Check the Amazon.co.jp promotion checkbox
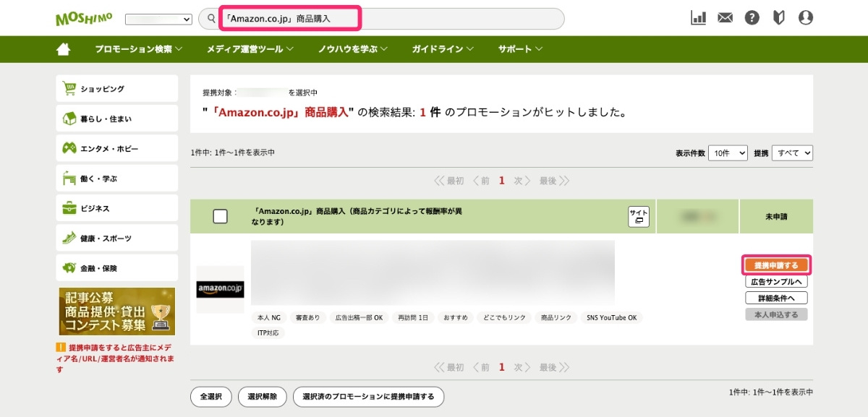The width and height of the screenshot is (868, 417). (220, 215)
